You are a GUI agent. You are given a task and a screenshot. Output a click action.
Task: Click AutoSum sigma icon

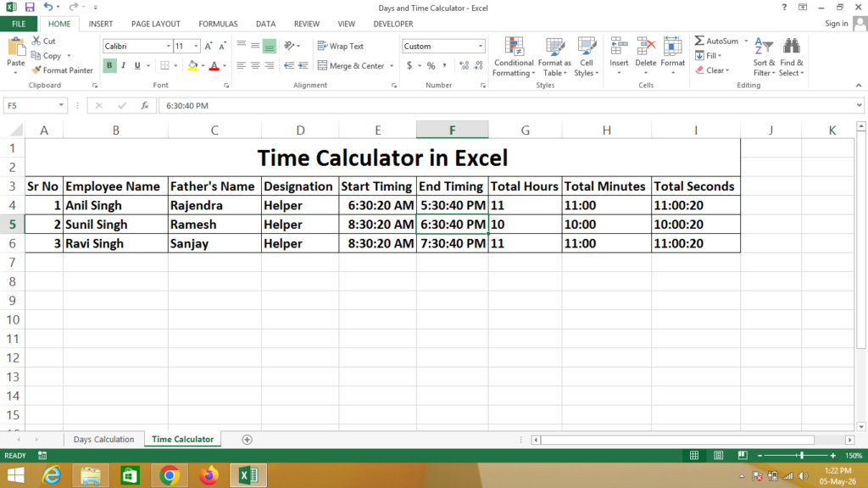point(699,41)
